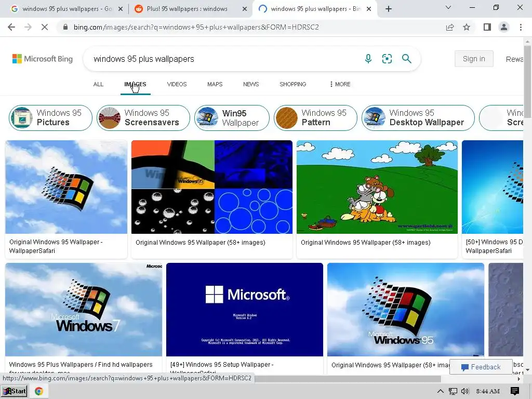Click the Sign in button
The height and width of the screenshot is (399, 532).
click(474, 59)
